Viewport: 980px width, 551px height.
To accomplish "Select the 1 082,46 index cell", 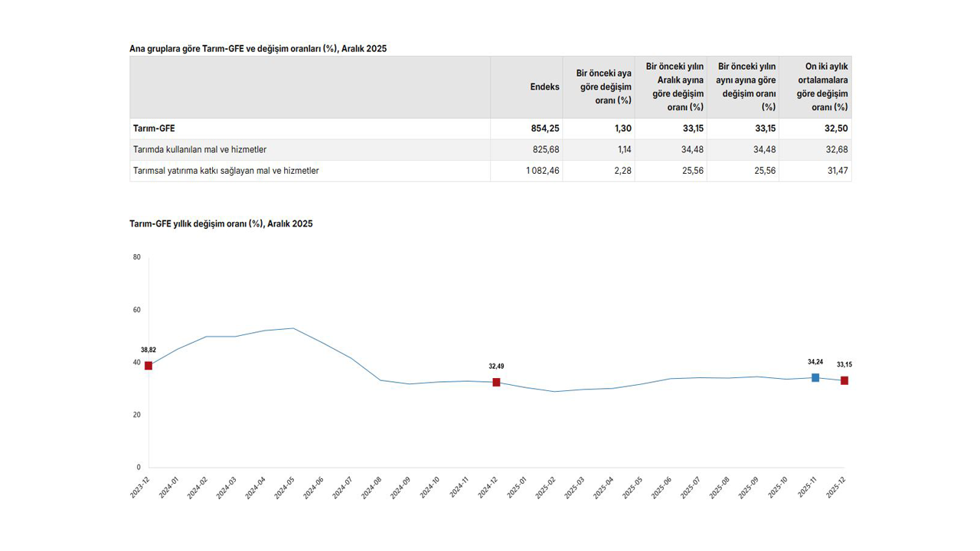I will point(542,171).
